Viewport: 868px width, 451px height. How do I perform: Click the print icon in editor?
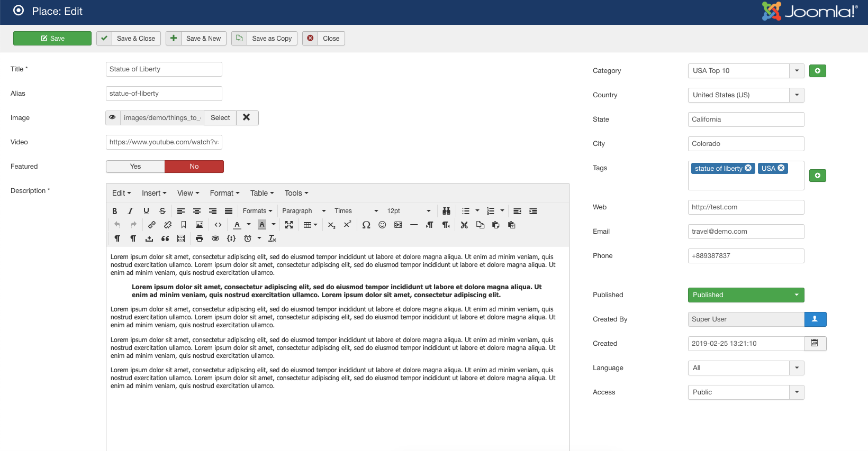[x=200, y=238]
